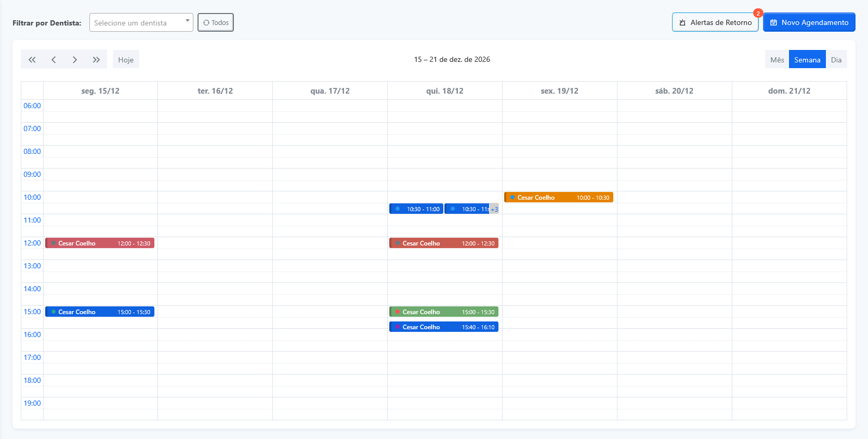Expand the +3 more appointments indicator
This screenshot has height=439, width=868.
pyautogui.click(x=494, y=209)
